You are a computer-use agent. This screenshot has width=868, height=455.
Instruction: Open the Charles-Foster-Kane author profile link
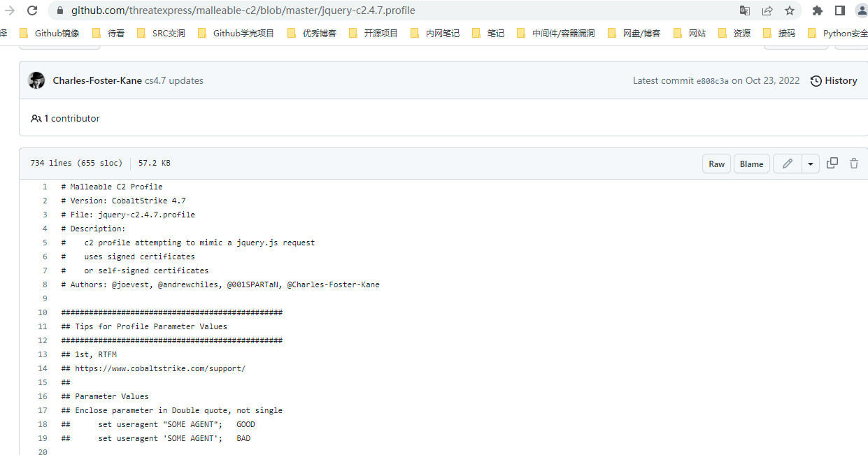(97, 80)
